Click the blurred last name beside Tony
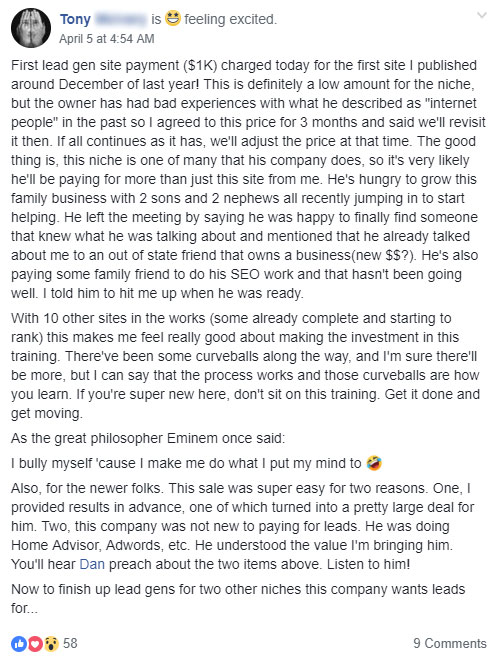Image resolution: width=499 pixels, height=663 pixels. click(121, 19)
